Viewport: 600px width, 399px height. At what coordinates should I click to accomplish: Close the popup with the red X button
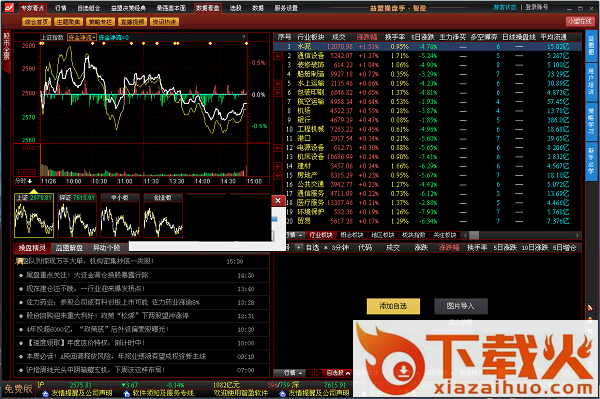pos(278,200)
